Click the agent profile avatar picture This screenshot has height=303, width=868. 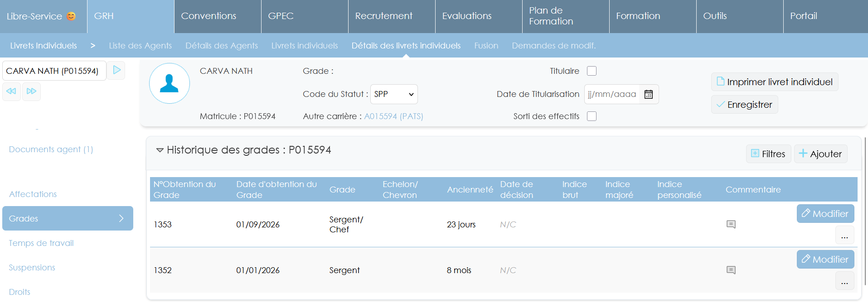(170, 83)
